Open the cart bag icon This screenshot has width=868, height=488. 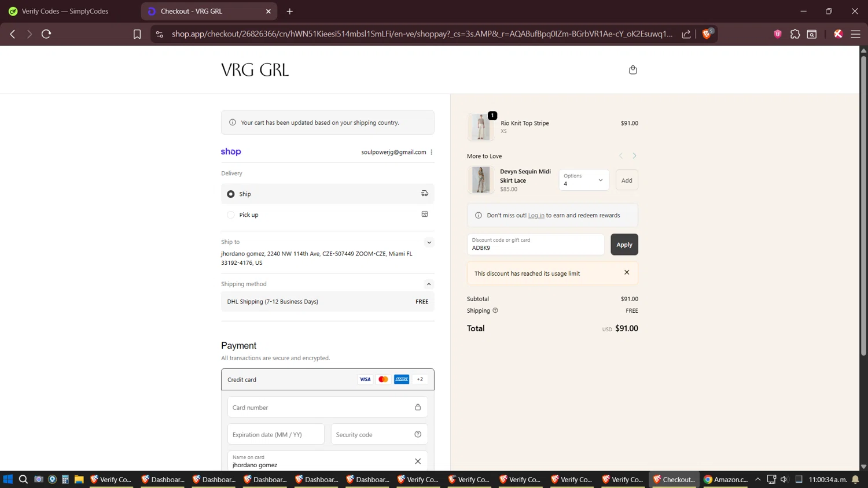point(632,70)
